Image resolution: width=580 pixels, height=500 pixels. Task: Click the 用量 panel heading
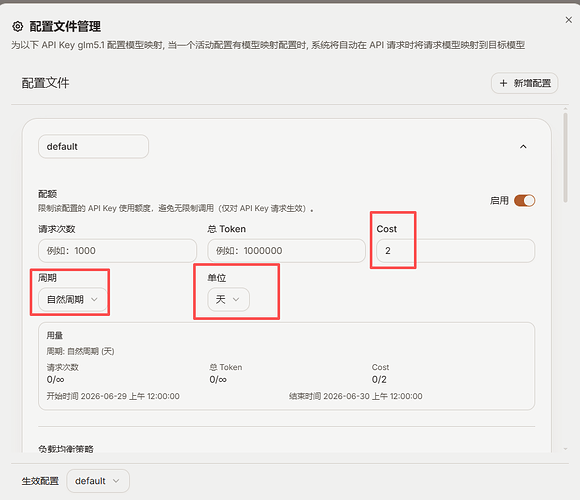tap(54, 335)
